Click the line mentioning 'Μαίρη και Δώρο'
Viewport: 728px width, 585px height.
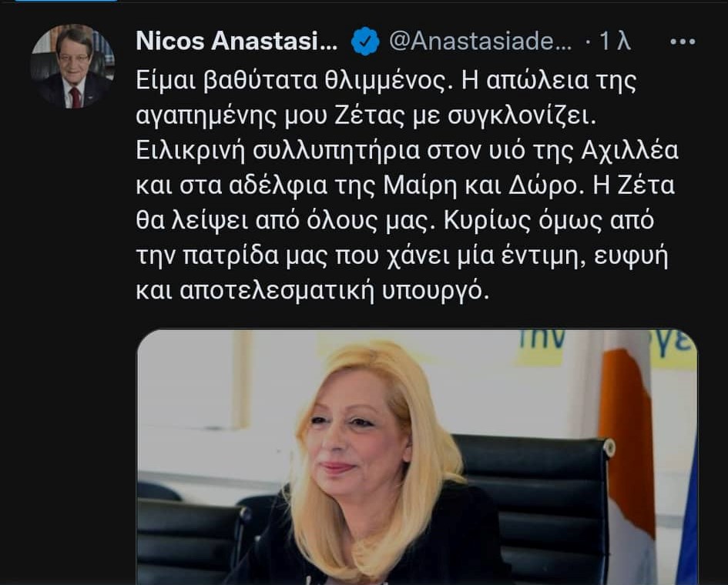(405, 186)
